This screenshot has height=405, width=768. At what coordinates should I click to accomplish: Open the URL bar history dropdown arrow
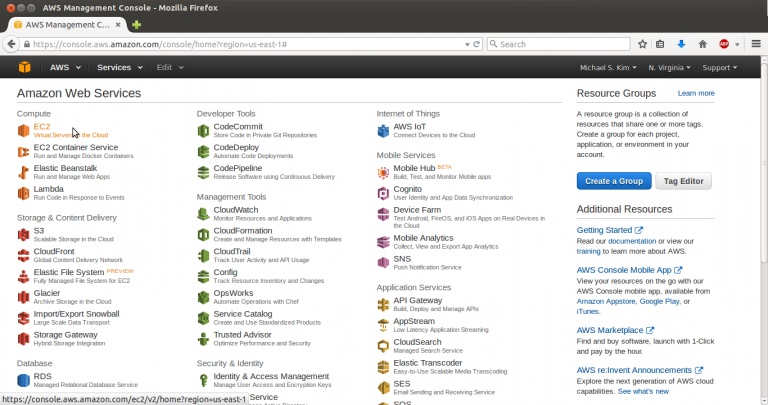pos(467,45)
